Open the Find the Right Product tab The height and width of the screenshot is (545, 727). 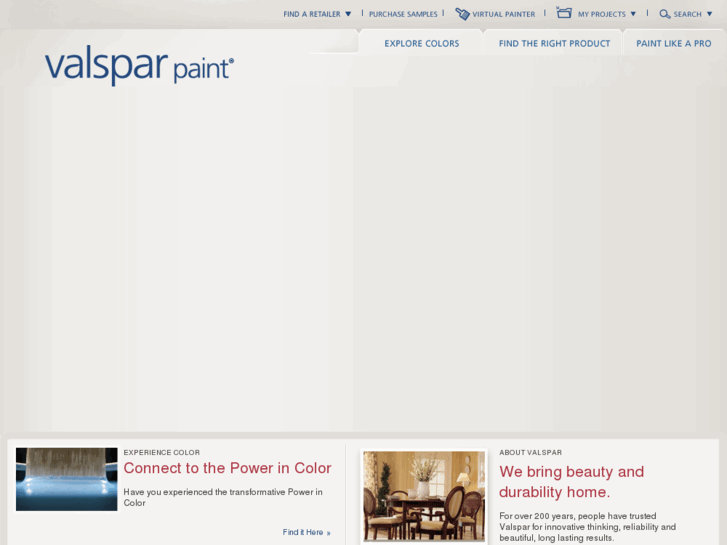pyautogui.click(x=554, y=43)
